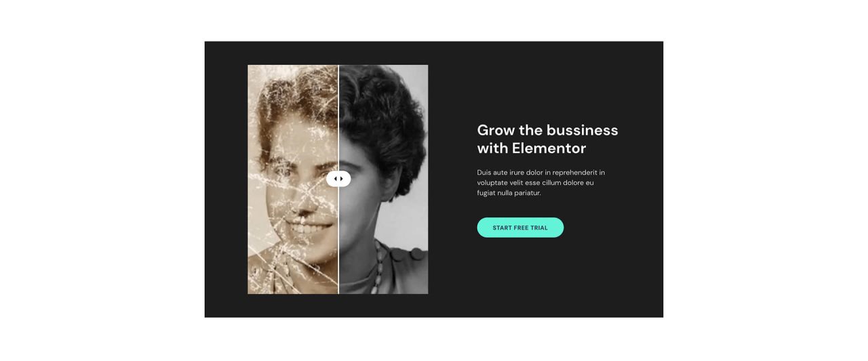Click the dark banner area above the heading
This screenshot has width=868, height=361.
coord(547,81)
